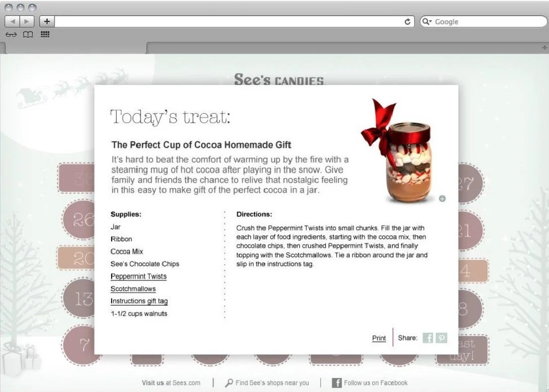
Task: Open the Scotchmallows link
Action: (133, 289)
